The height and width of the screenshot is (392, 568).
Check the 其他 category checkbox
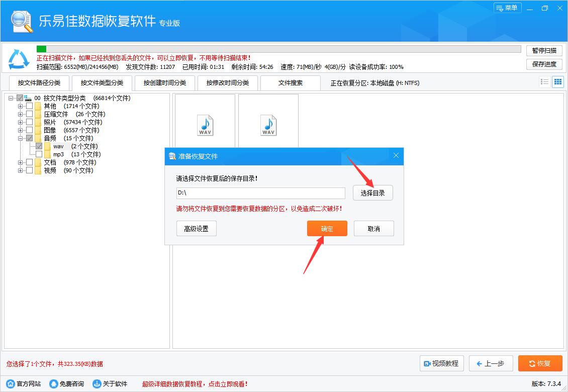click(x=29, y=106)
